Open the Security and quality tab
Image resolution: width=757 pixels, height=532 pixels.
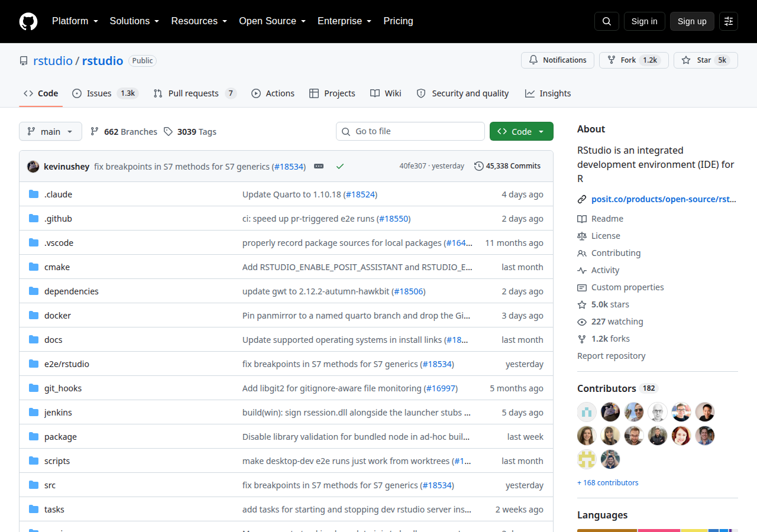click(x=462, y=93)
